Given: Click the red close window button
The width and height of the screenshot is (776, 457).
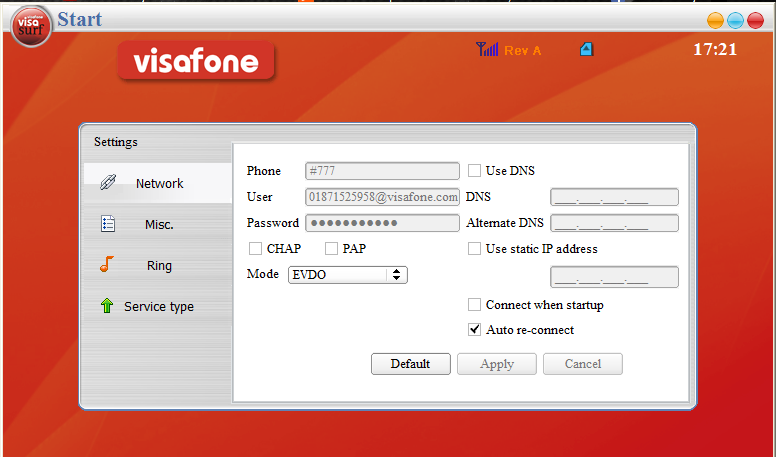Looking at the screenshot, I should tap(756, 20).
